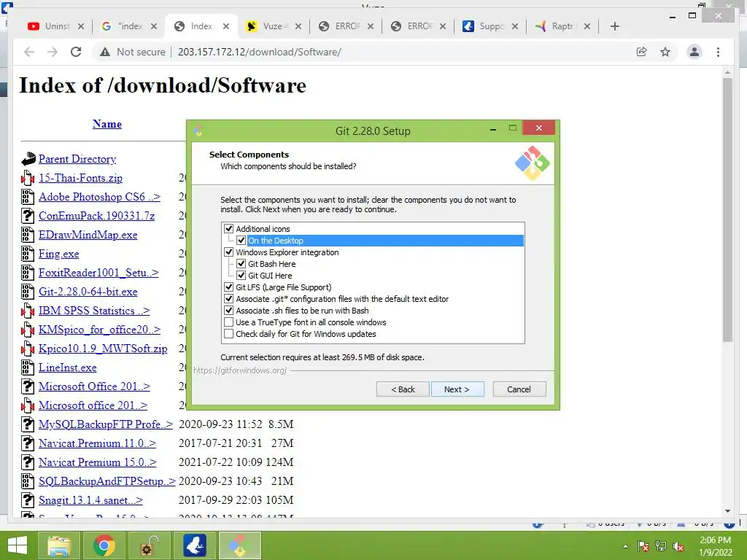Toggle associate .git* configuration files checkbox

point(228,298)
